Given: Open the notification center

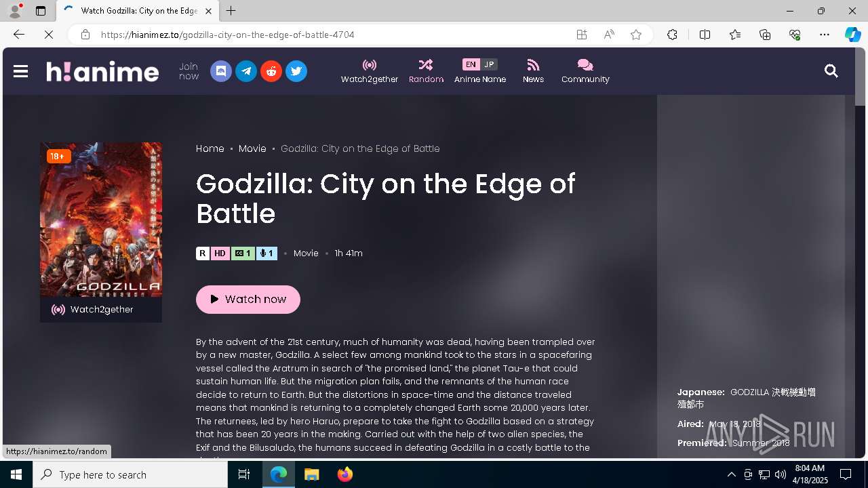Looking at the screenshot, I should coord(846,474).
